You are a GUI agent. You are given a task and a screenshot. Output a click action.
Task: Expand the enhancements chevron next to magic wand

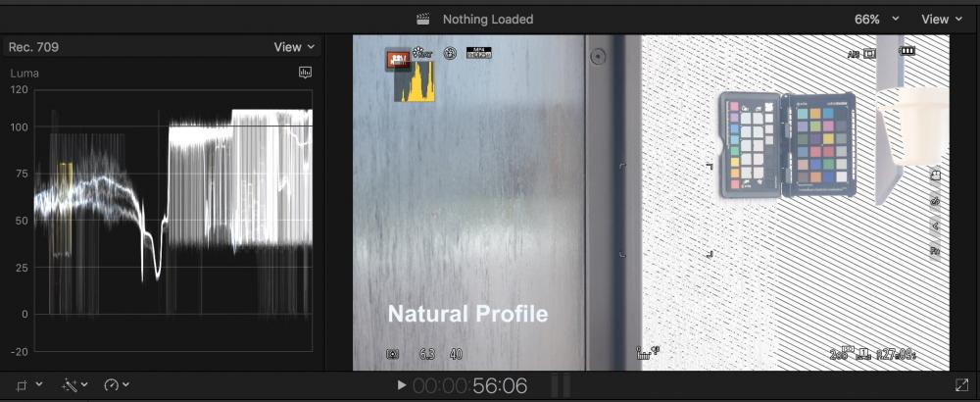[84, 385]
